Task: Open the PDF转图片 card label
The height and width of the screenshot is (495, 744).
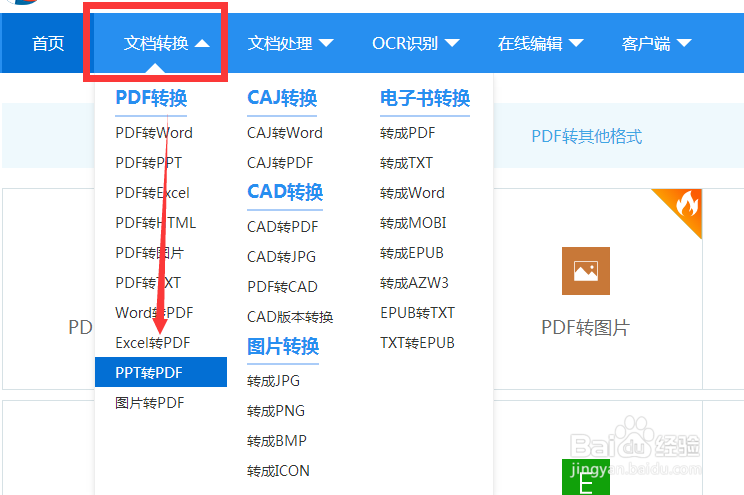Action: [x=586, y=327]
